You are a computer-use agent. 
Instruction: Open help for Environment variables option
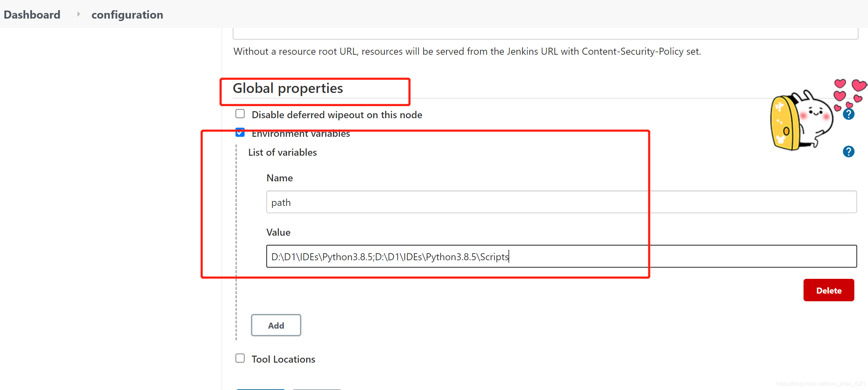(848, 152)
